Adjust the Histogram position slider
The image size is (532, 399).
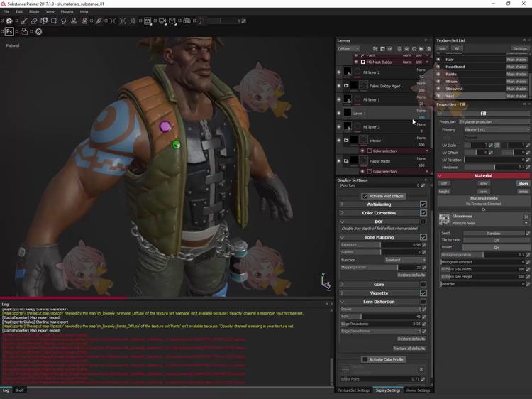(x=482, y=255)
